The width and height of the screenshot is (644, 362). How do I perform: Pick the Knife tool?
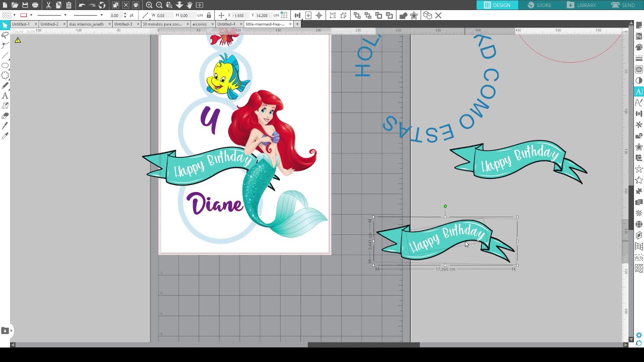[5, 126]
